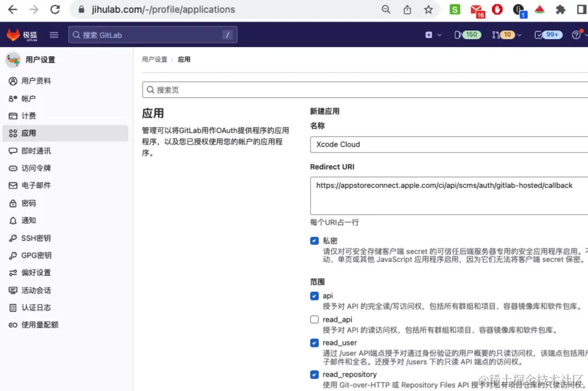
Task: Open the red shield browser extension
Action: pos(497,9)
